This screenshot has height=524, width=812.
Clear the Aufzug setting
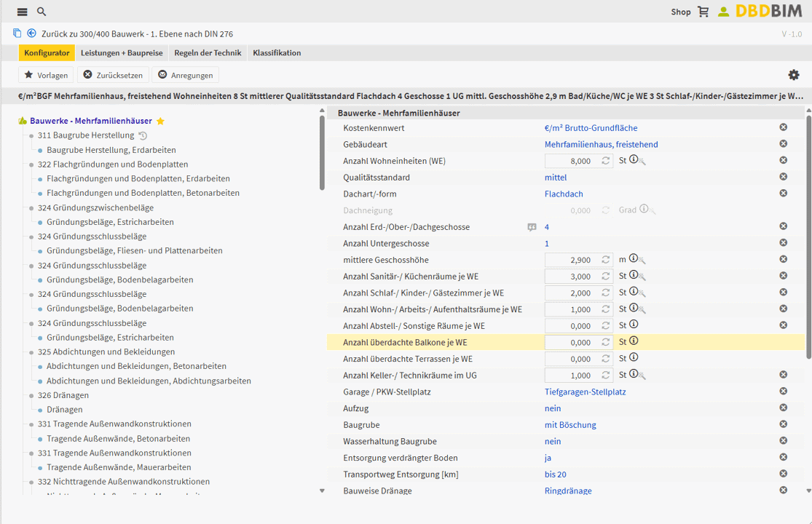pyautogui.click(x=784, y=408)
